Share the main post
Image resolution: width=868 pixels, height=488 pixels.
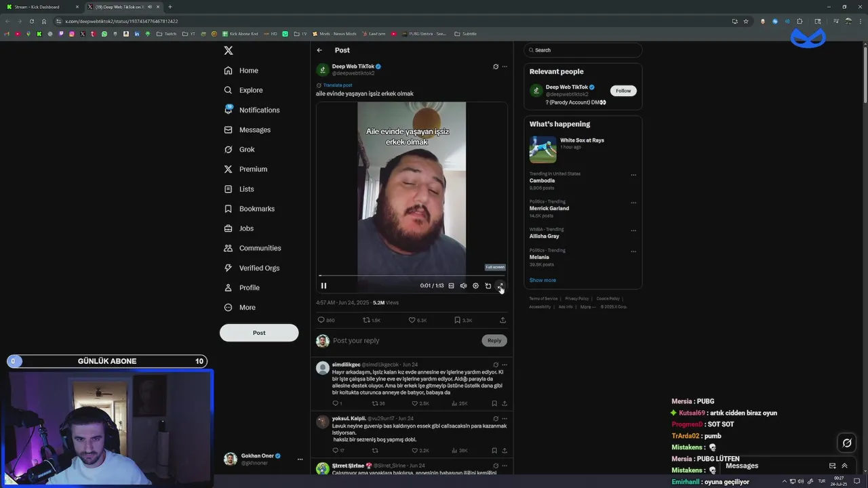tap(502, 320)
